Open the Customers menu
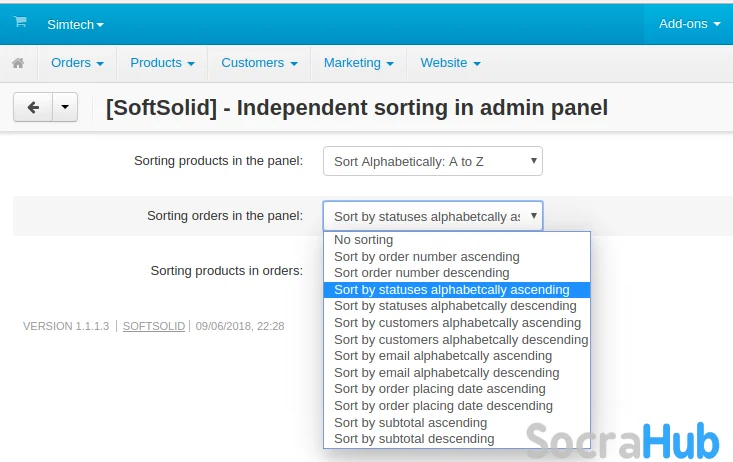The width and height of the screenshot is (733, 462). coord(258,63)
